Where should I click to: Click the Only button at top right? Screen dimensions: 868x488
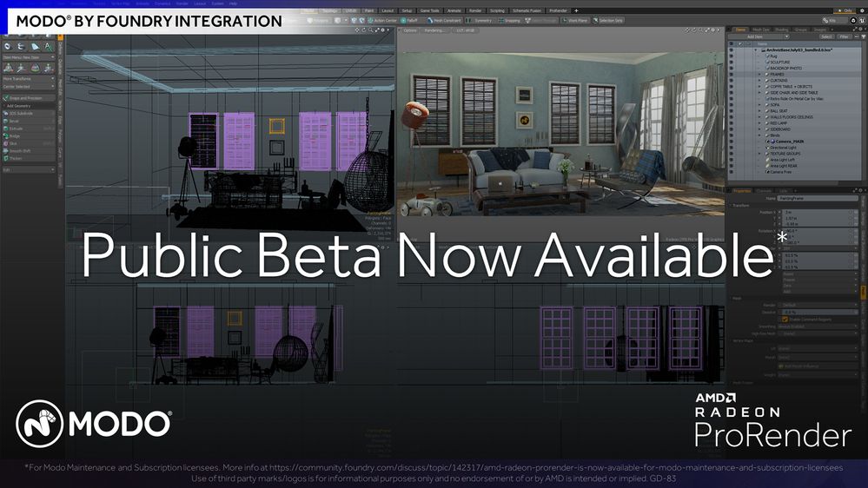click(x=845, y=10)
